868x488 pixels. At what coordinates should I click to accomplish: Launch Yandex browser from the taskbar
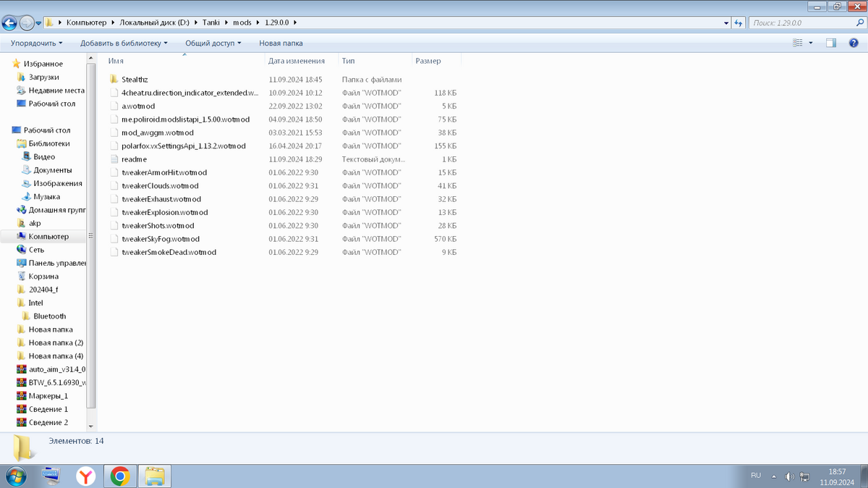click(x=86, y=476)
